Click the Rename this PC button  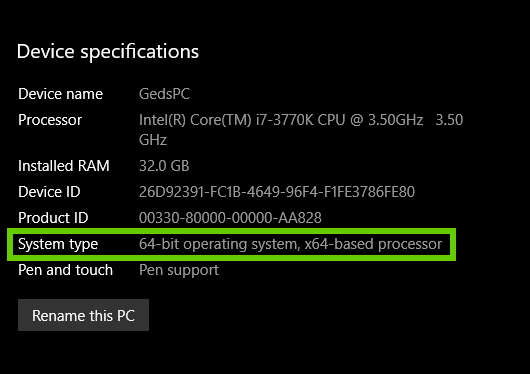83,315
